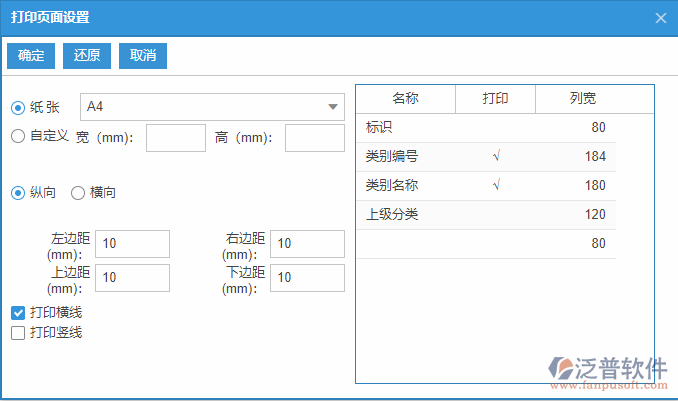Screen dimensions: 678x401
Task: Click column width 120 of 上级分类
Action: [595, 215]
